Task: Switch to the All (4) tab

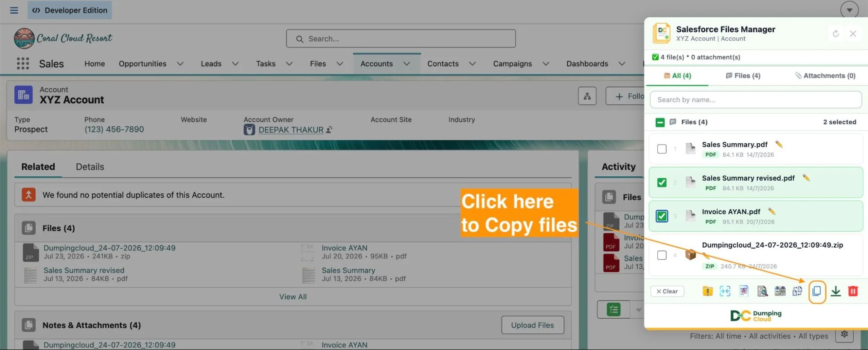Action: pyautogui.click(x=677, y=76)
